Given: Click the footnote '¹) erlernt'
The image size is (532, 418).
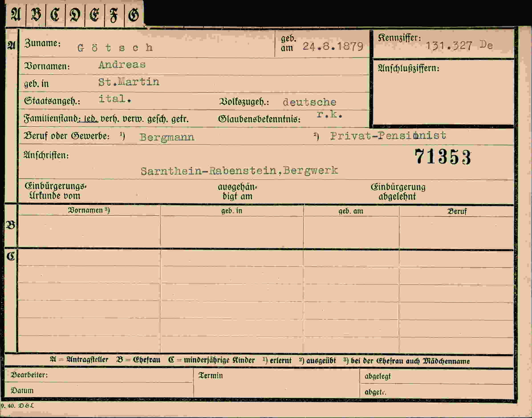Looking at the screenshot, I should 277,361.
